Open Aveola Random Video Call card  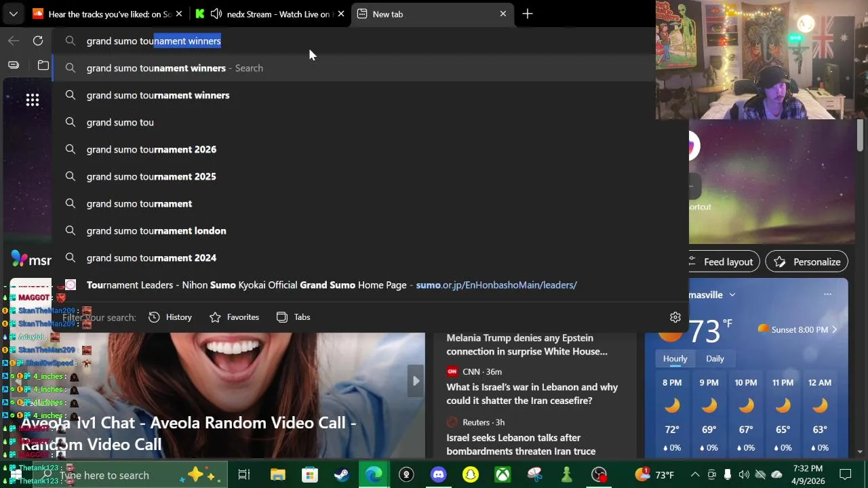click(x=189, y=433)
